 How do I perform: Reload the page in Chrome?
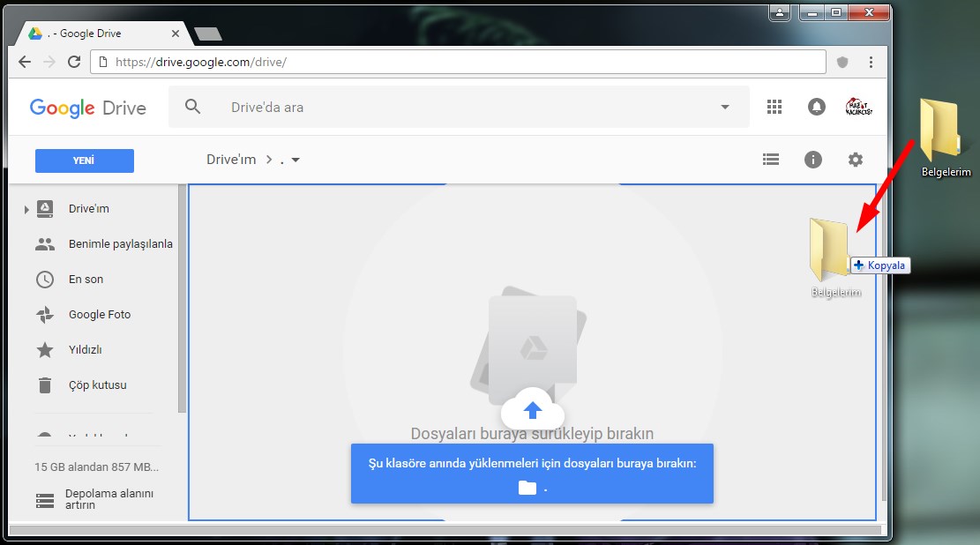pyautogui.click(x=74, y=62)
